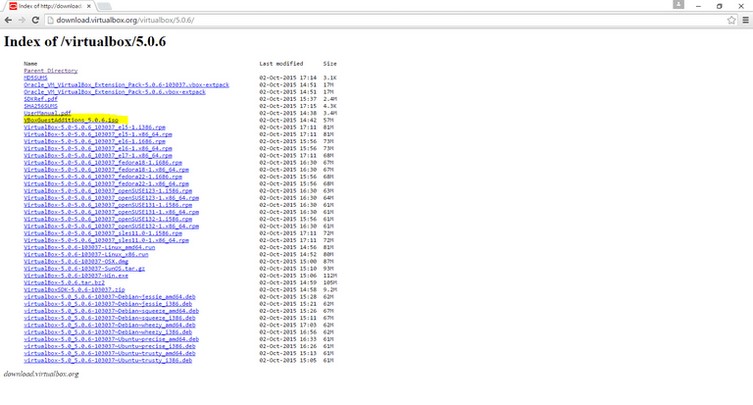Click the 'Last modified' column header

tap(281, 63)
